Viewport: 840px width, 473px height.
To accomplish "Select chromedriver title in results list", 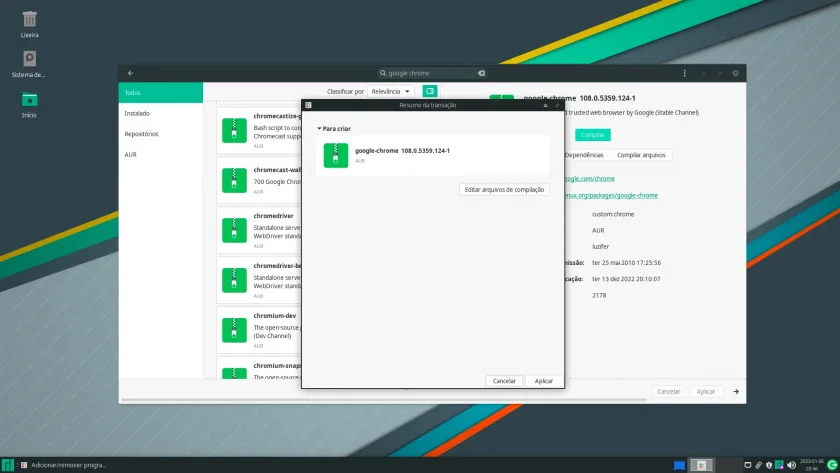I will [273, 216].
